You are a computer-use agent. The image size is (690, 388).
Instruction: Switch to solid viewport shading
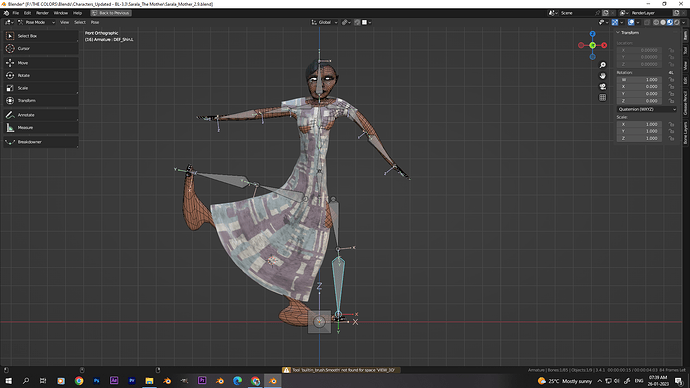(663, 22)
